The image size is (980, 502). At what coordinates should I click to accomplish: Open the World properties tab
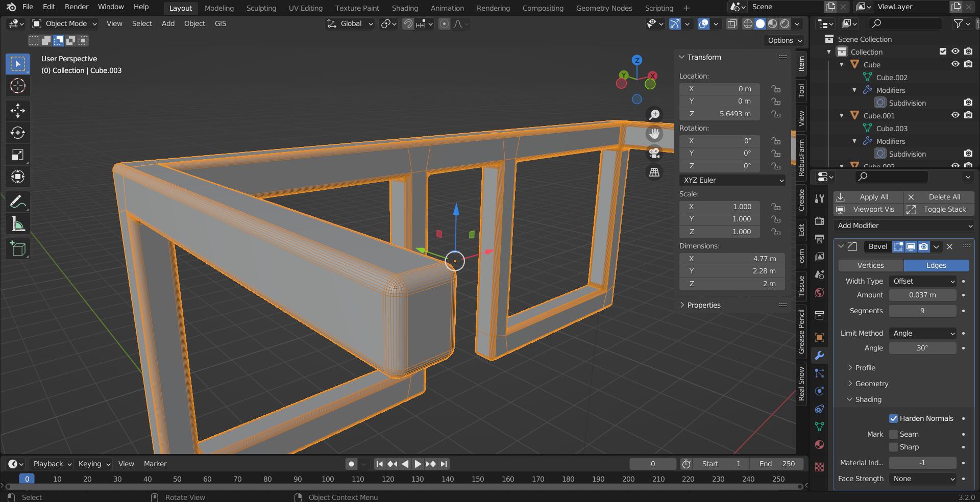(819, 292)
